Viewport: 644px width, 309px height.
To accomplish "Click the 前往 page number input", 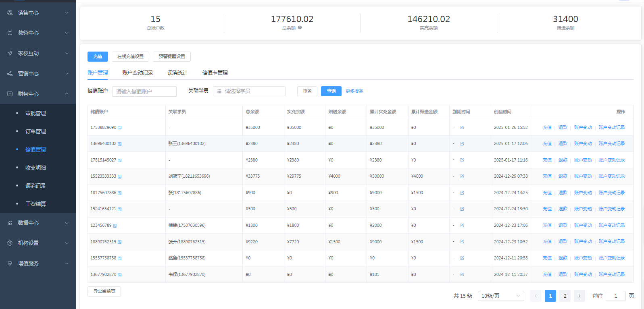I will (616, 296).
